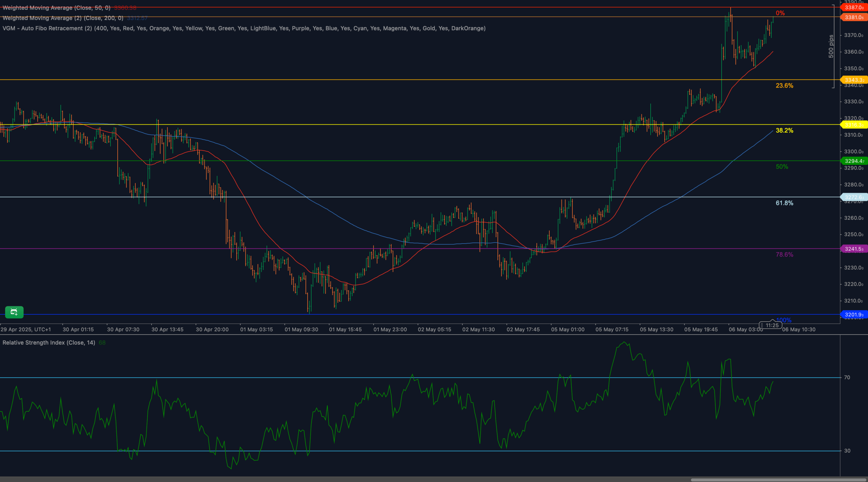Click the horizontal scrollbar thumb at bottom
The image size is (868, 482).
(x=779, y=480)
